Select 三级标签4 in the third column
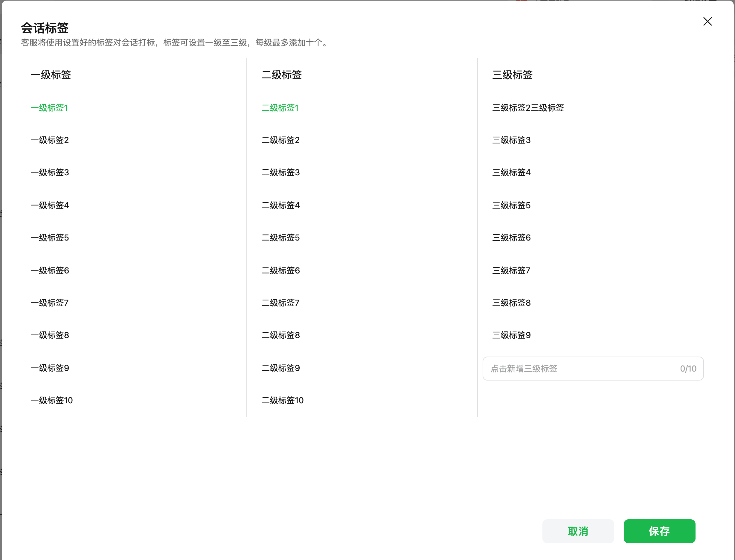The width and height of the screenshot is (735, 560). [511, 172]
